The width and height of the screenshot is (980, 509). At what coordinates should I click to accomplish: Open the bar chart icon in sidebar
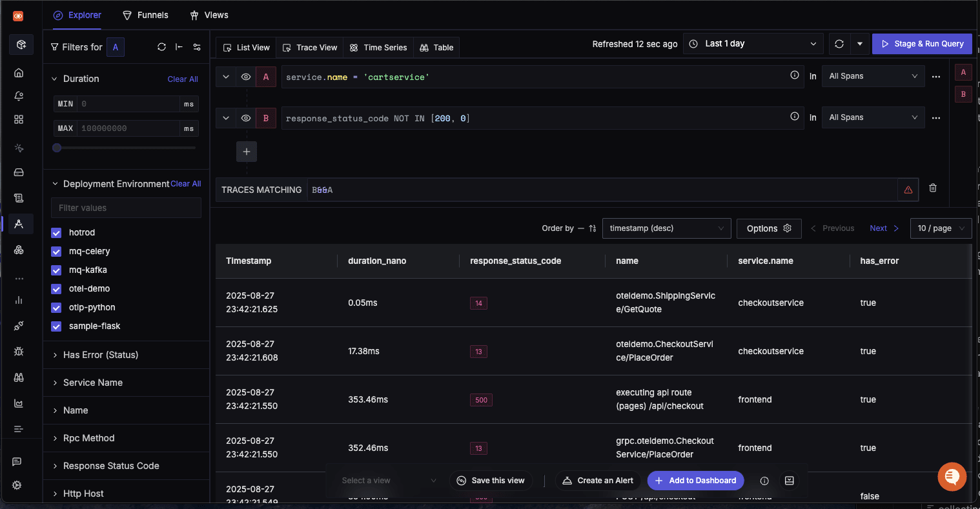coord(19,300)
